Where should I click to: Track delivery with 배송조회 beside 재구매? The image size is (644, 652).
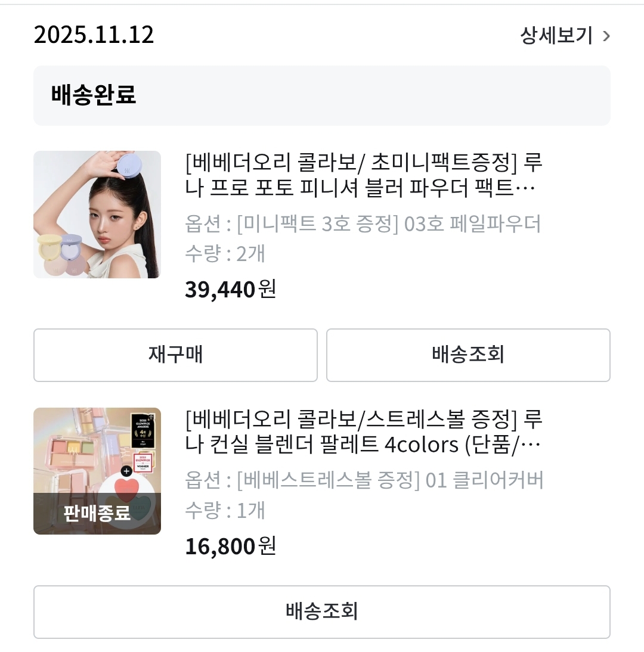pos(468,355)
